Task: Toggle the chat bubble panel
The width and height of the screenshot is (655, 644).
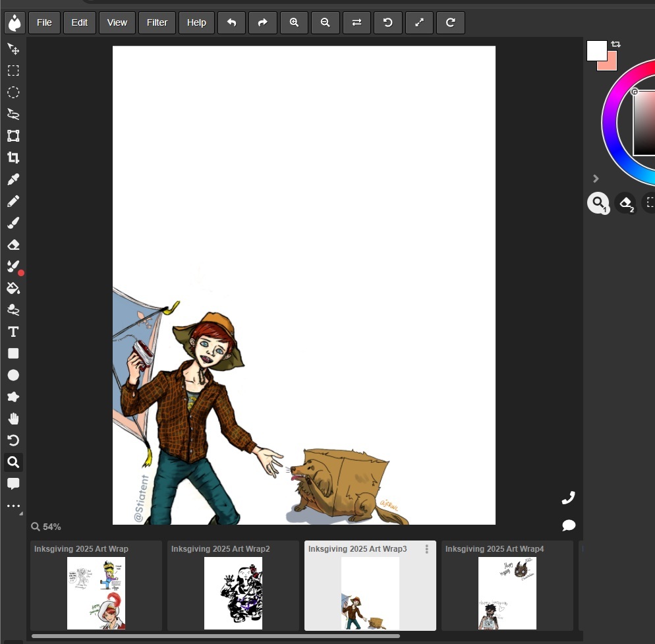Action: pos(569,525)
